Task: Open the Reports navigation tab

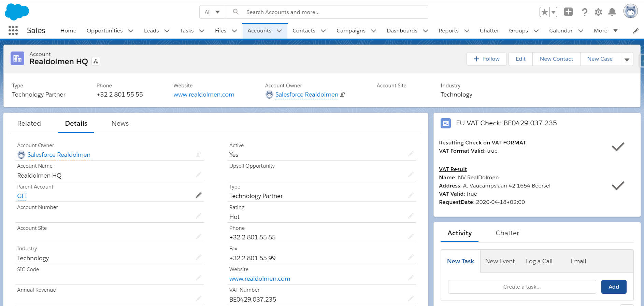Action: pos(448,31)
